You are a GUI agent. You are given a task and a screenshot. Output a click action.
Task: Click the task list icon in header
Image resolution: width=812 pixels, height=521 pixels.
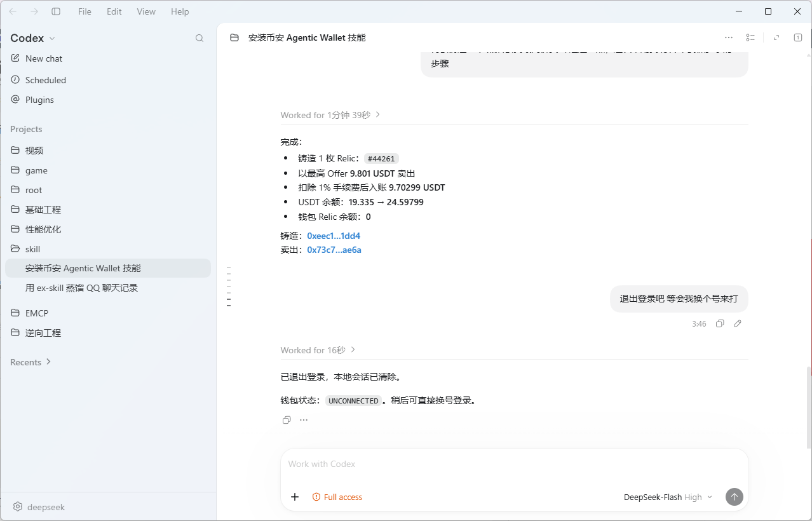[x=750, y=38]
